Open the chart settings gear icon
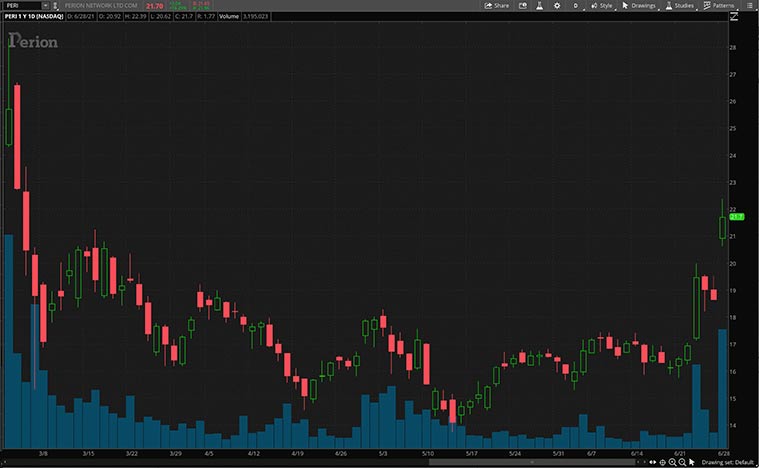Image resolution: width=759 pixels, height=468 pixels. [556, 5]
